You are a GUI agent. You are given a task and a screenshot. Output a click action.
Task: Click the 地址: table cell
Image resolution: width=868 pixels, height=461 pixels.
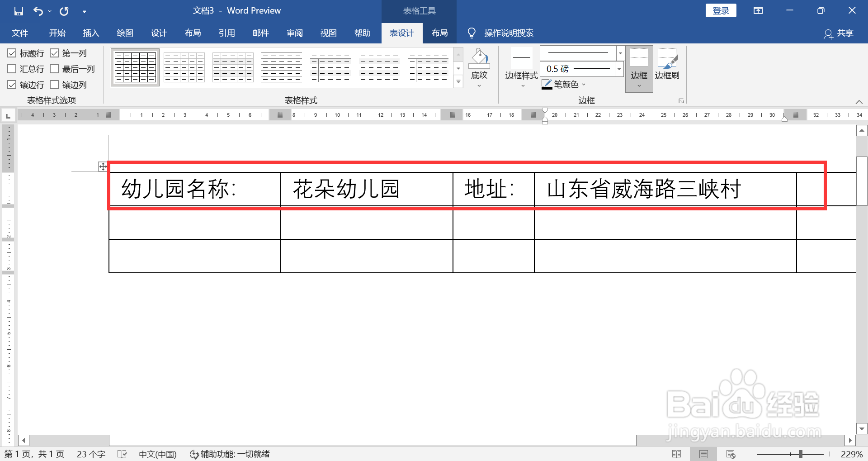(494, 189)
